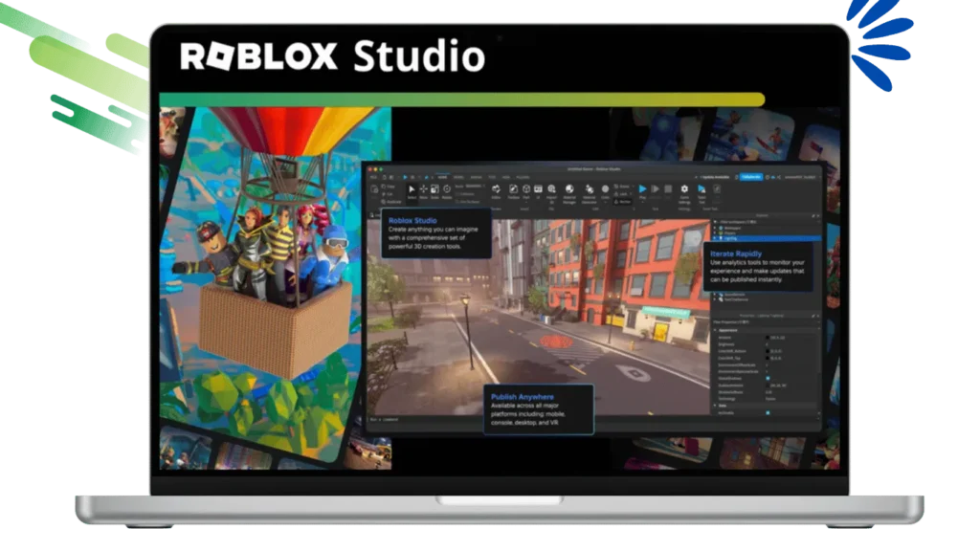Click the greyed Resume button beside Play
The width and height of the screenshot is (980, 551).
click(655, 190)
